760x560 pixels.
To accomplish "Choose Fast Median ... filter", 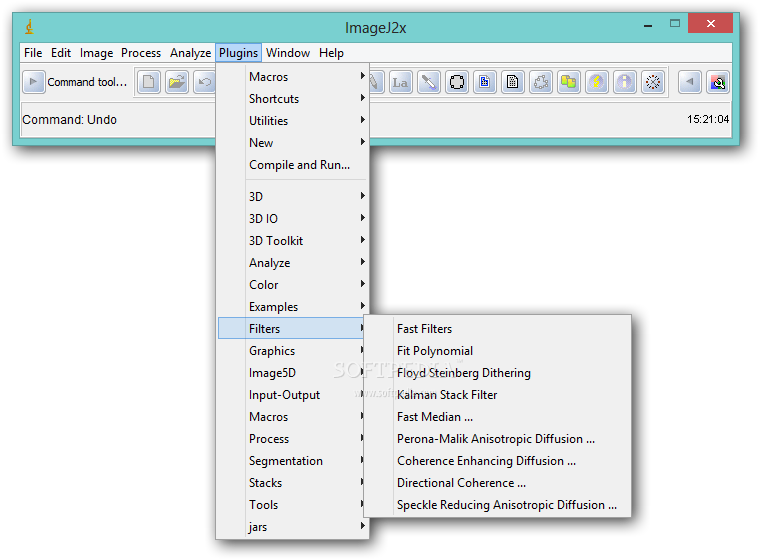I will point(498,417).
